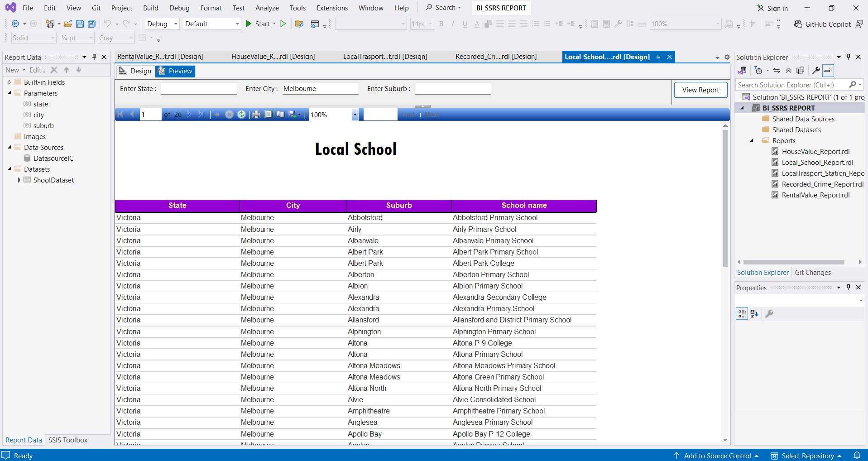
Task: Expand the ShoolDataset tree node
Action: pyautogui.click(x=19, y=180)
